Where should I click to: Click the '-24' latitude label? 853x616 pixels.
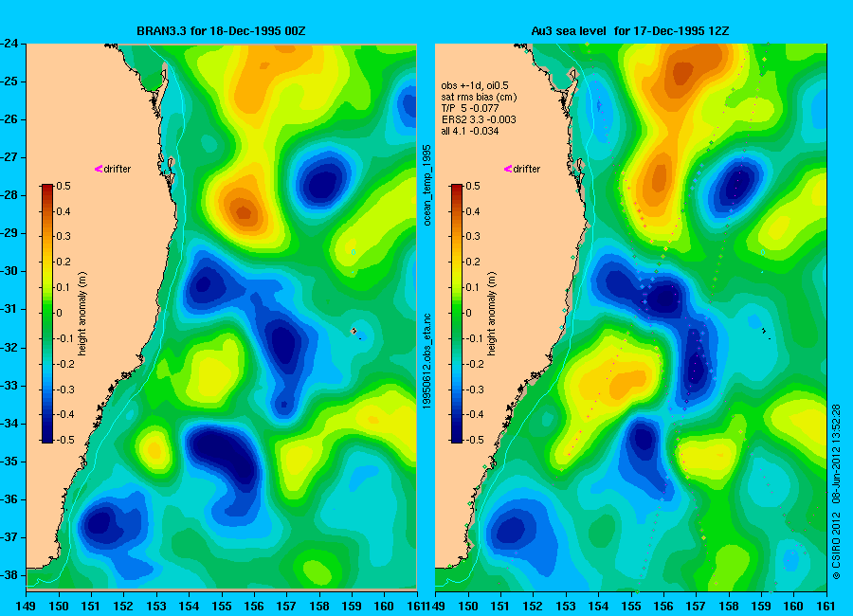[9, 44]
